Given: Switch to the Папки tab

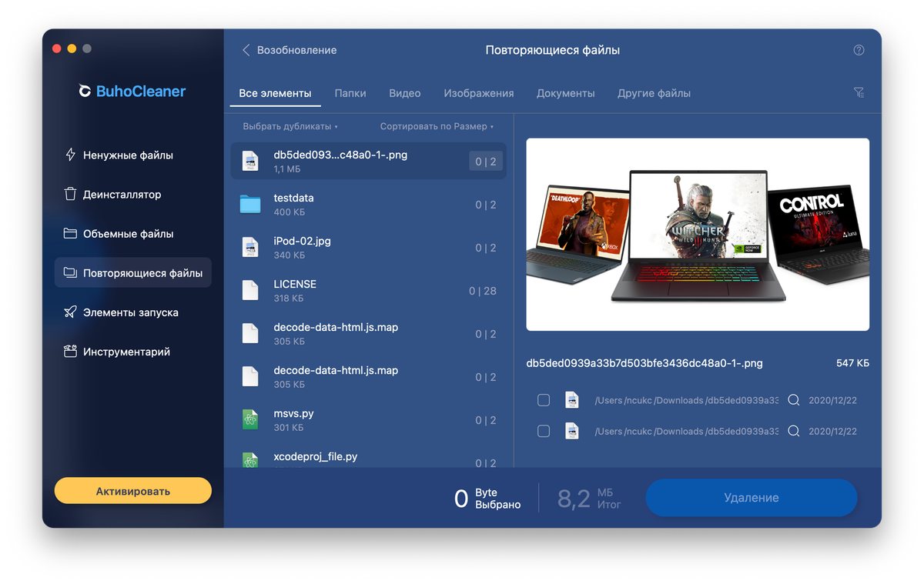Looking at the screenshot, I should 350,93.
